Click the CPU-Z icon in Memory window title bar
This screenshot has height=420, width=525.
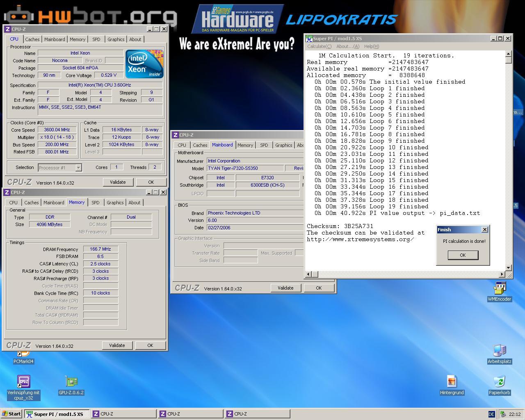(x=7, y=192)
